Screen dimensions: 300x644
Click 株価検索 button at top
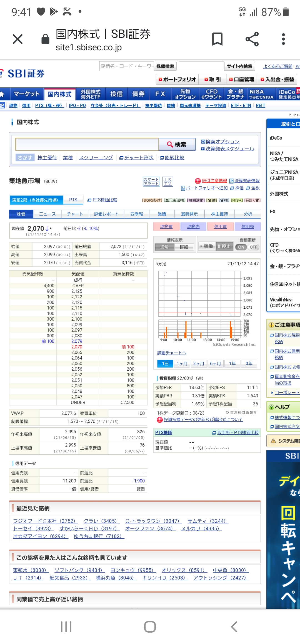pos(165,66)
